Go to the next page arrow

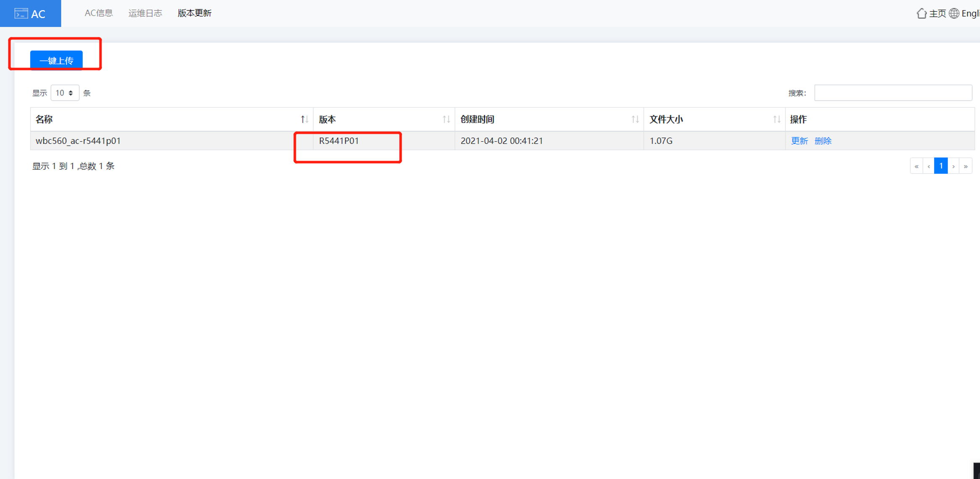pos(954,166)
